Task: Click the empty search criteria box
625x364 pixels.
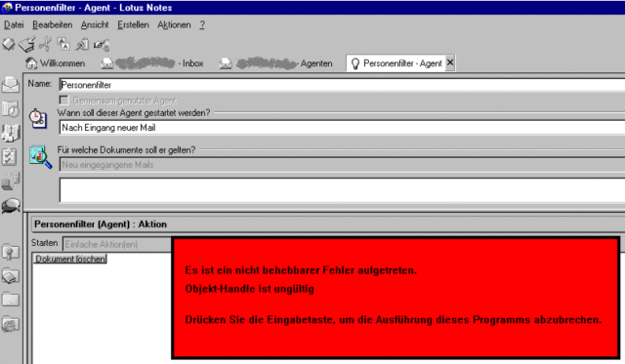Action: point(342,190)
